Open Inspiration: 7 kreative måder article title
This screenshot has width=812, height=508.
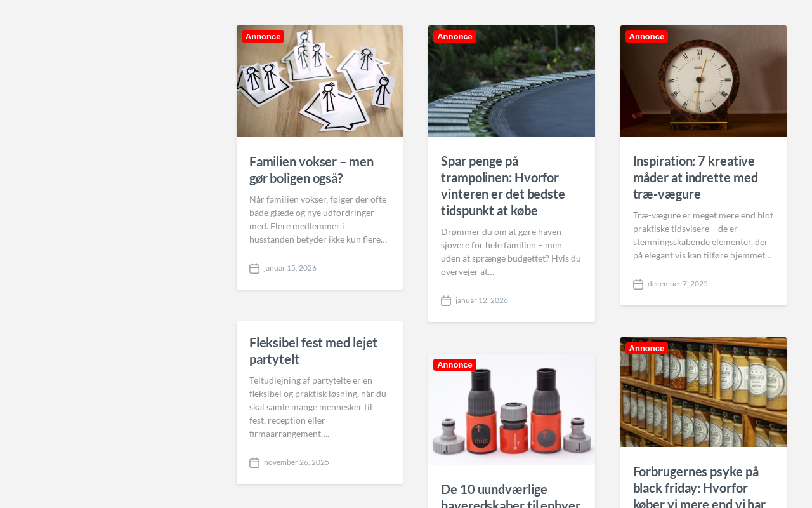coord(695,177)
